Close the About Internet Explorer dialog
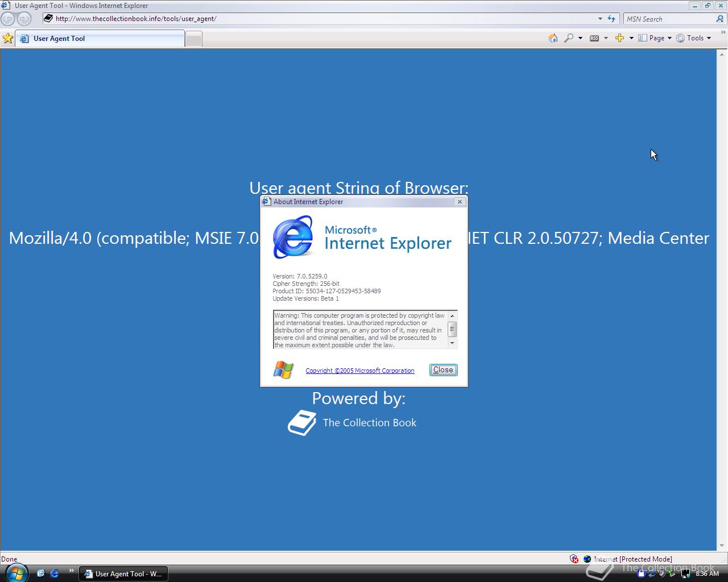The height and width of the screenshot is (582, 728). (x=443, y=370)
